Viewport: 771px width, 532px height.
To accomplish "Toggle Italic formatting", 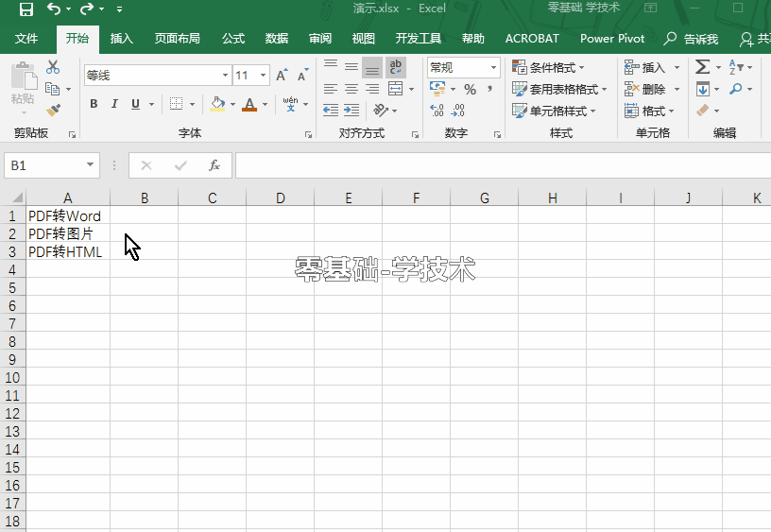I will 114,104.
